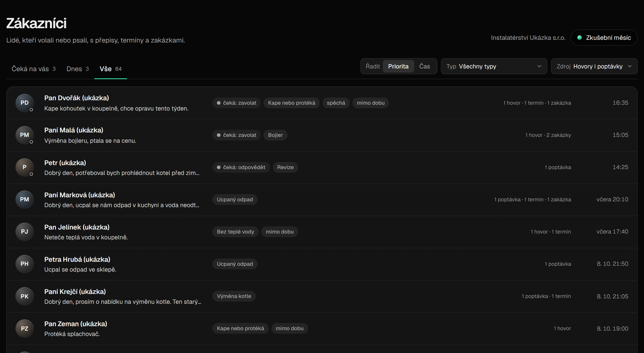Open Pan Jelínek (ukázka) customer
Screen dimensions: 644x353
click(x=322, y=232)
